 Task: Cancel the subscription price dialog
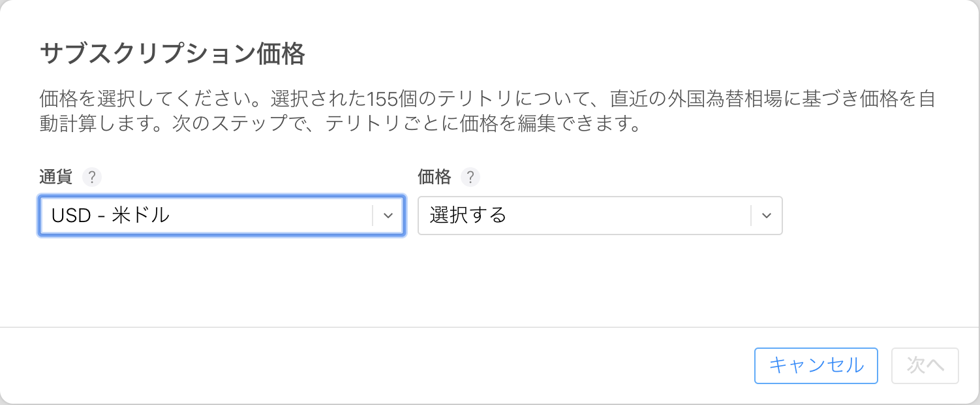point(816,366)
